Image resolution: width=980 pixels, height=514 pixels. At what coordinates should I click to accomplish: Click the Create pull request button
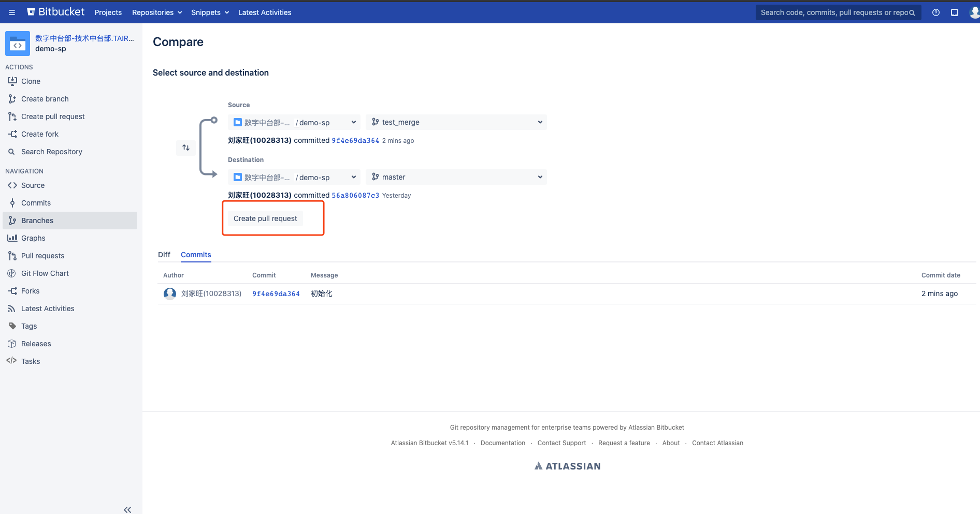point(265,218)
